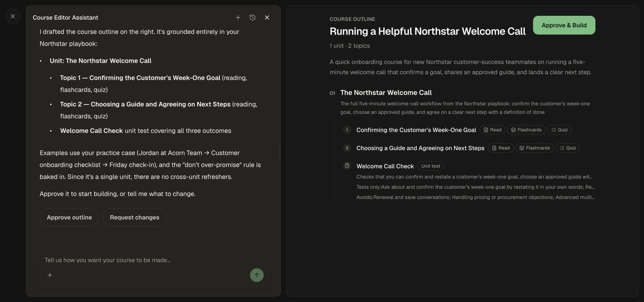
Task: Close the Course Editor Assistant panel
Action: coord(267,17)
